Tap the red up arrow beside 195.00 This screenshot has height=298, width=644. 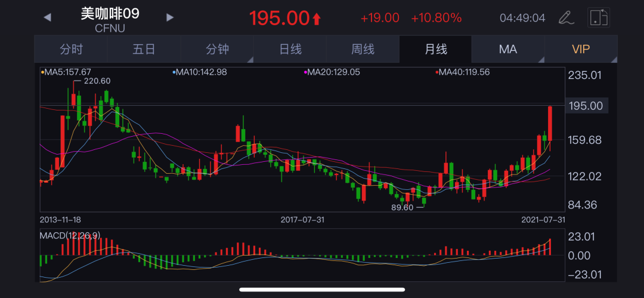[317, 19]
